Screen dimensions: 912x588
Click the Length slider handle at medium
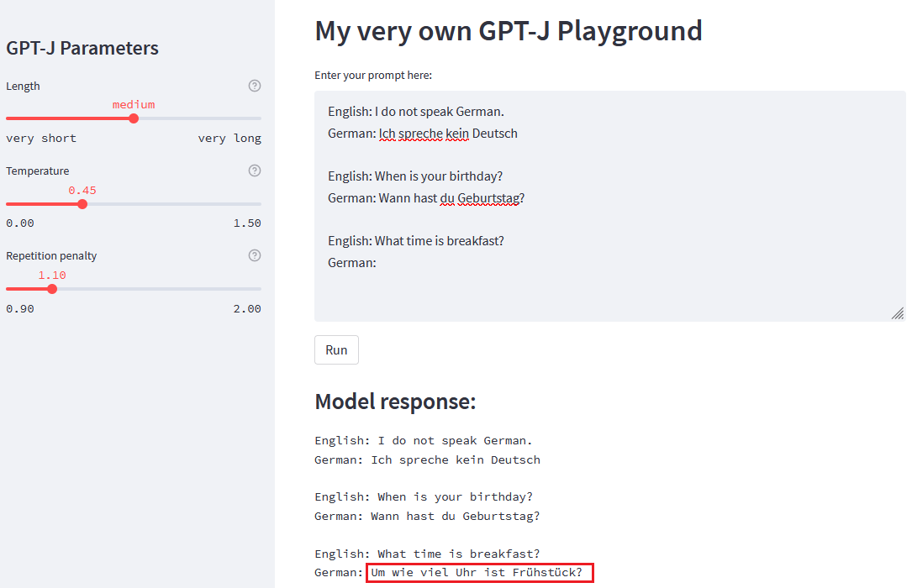pyautogui.click(x=134, y=118)
